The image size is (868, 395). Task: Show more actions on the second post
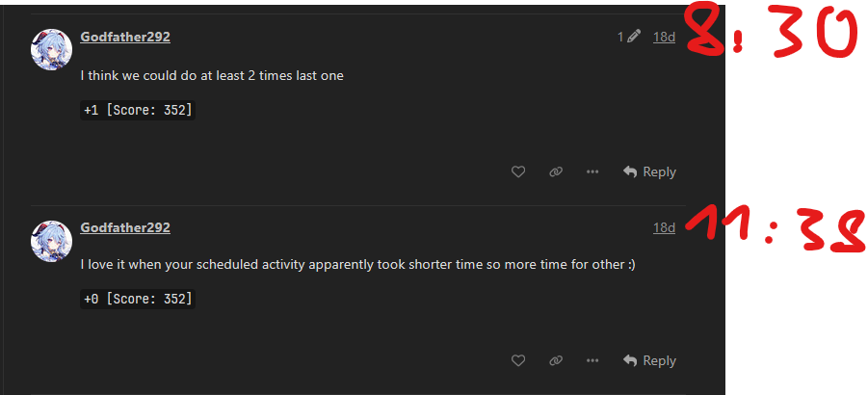(592, 360)
